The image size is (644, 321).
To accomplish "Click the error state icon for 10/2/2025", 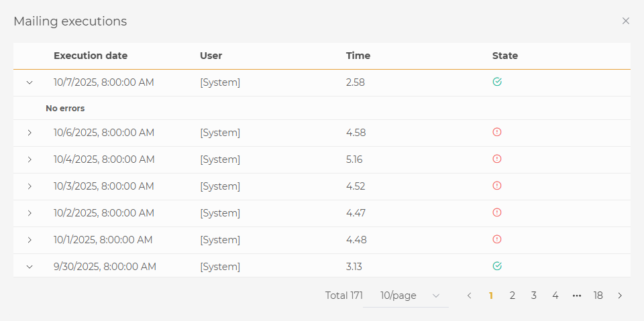I will pyautogui.click(x=497, y=213).
